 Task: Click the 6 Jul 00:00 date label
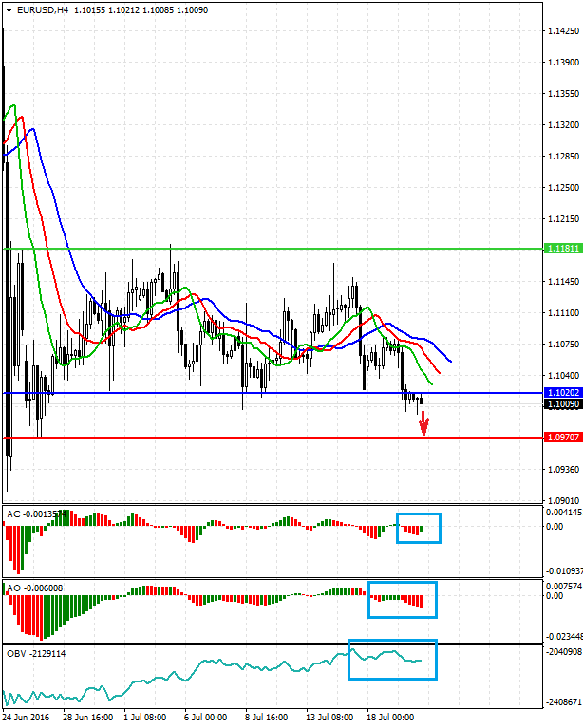[x=204, y=719]
